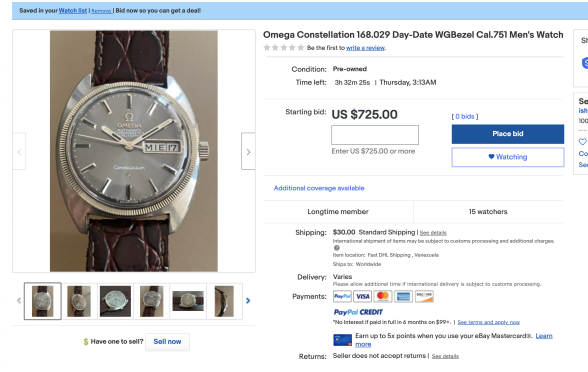Select the side-profile watch thumbnail
Image resolution: width=588 pixels, height=372 pixels.
(224, 301)
